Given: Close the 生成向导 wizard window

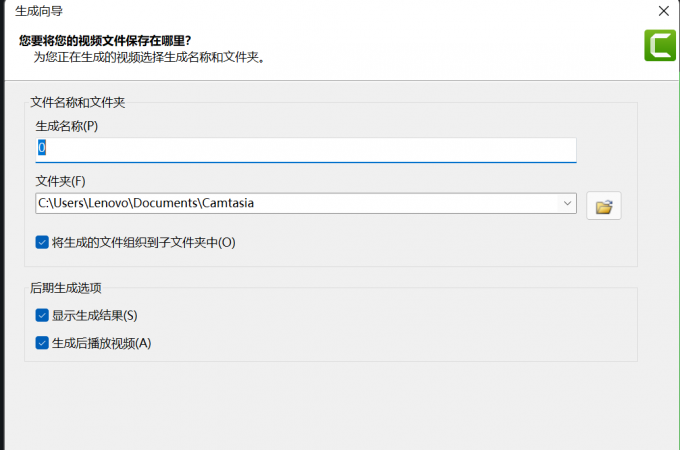Looking at the screenshot, I should point(663,10).
